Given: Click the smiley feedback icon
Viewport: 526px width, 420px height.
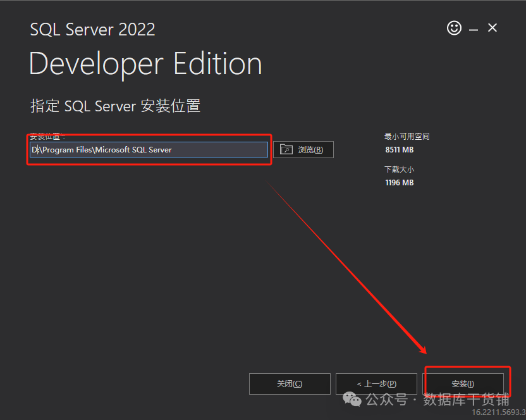Looking at the screenshot, I should (x=454, y=28).
